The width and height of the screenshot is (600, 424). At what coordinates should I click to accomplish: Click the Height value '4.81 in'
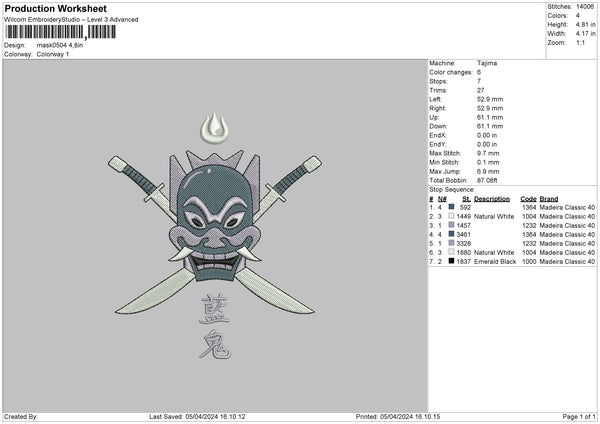pos(585,24)
